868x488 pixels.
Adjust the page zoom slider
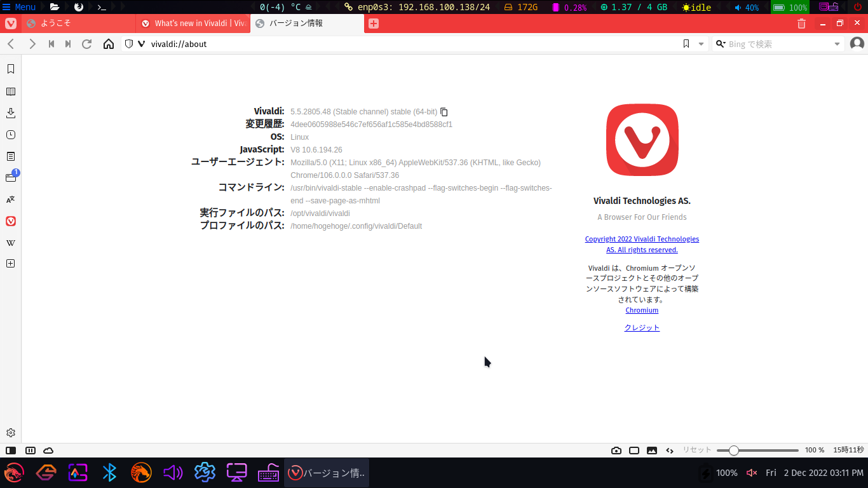757,451
